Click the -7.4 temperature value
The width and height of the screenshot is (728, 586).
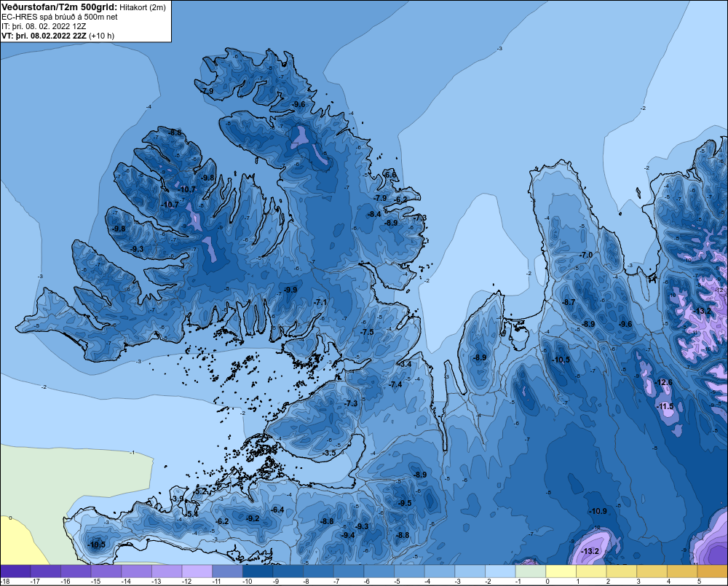395,384
